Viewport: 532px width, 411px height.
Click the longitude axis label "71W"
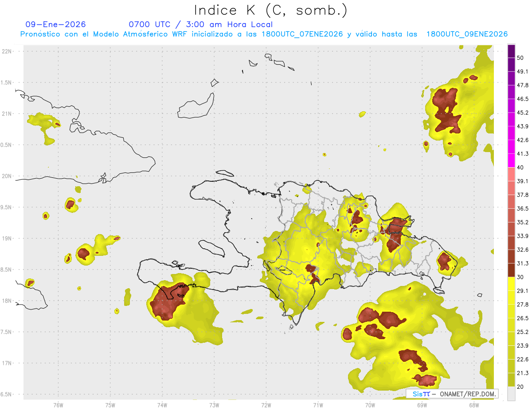318,405
